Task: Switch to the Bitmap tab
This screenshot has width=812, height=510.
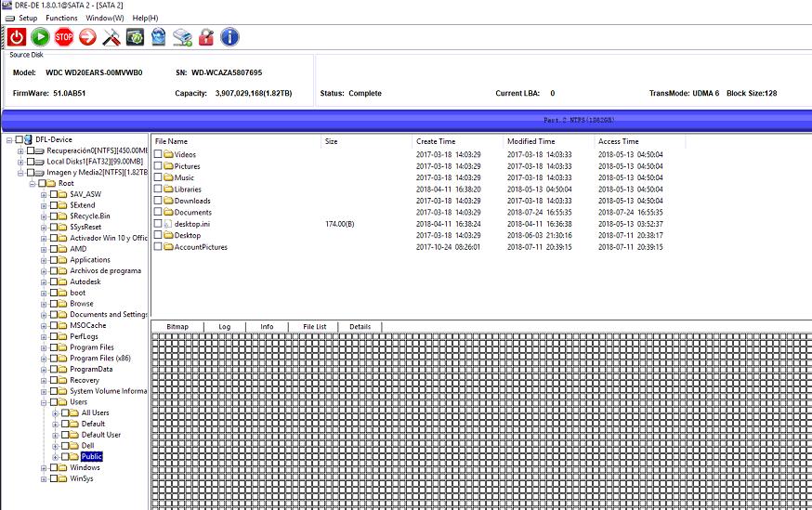Action: 177,327
